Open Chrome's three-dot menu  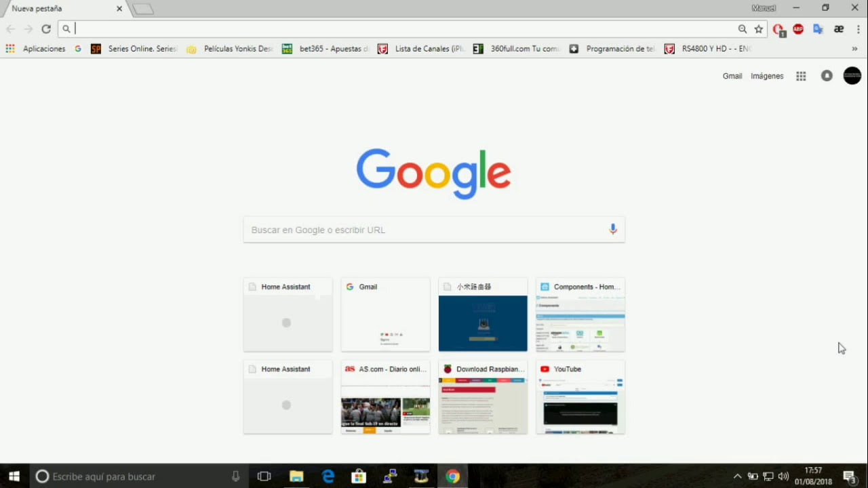coord(858,29)
